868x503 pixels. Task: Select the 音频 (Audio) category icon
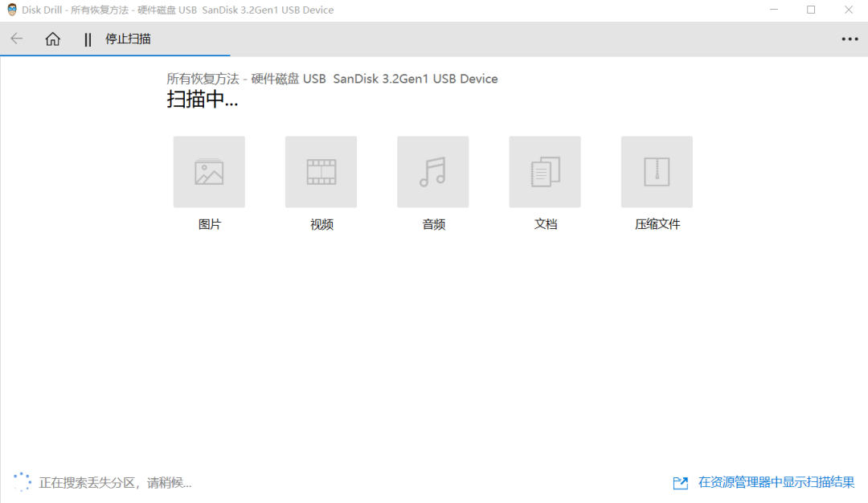(432, 171)
